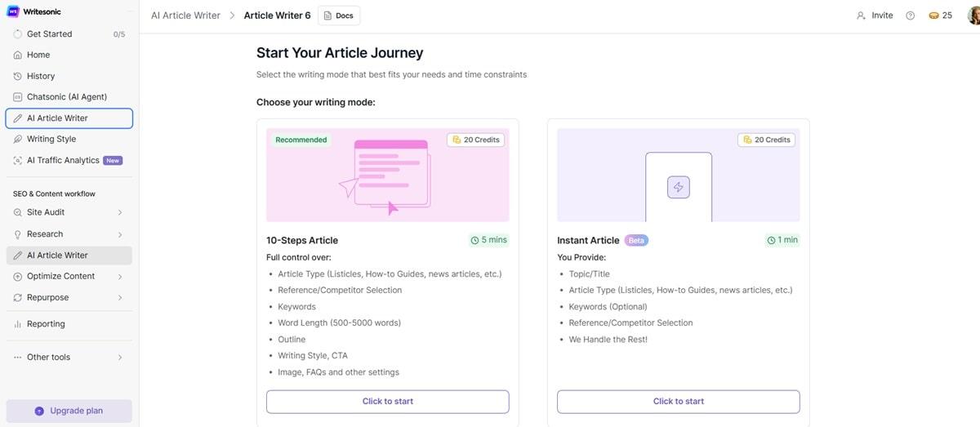
Task: Click the New tag on AI Traffic Analytics
Action: tap(113, 161)
